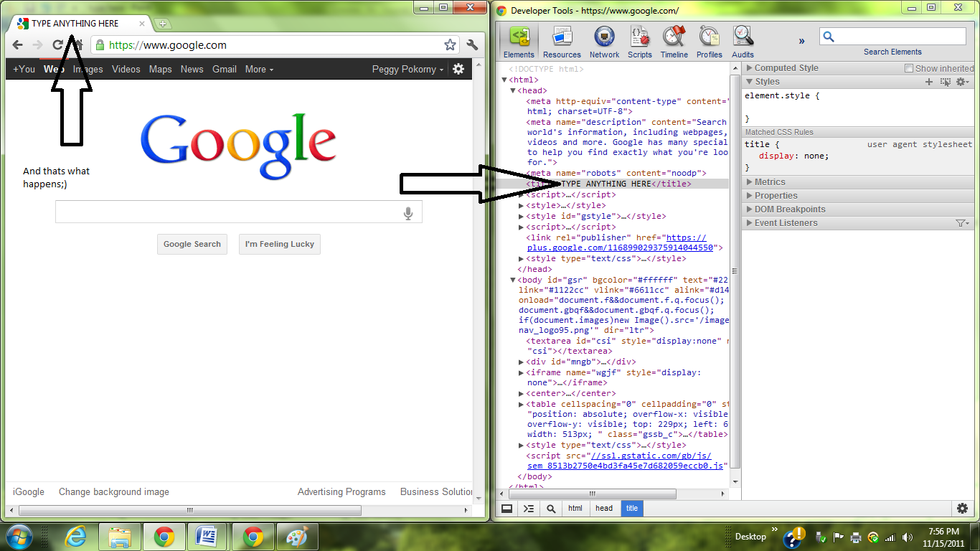980x551 pixels.
Task: Click the Search Elements input field
Action: (892, 37)
